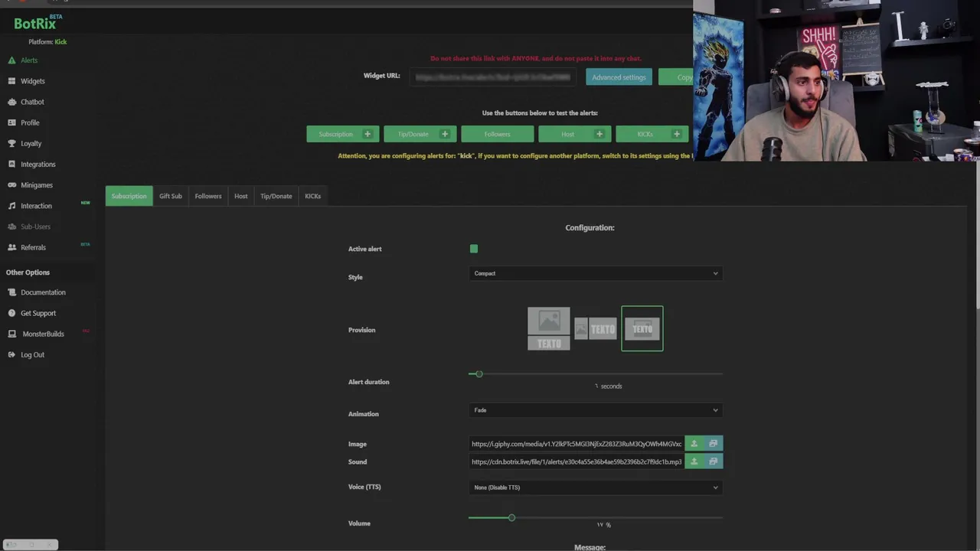Click upload icon beside Image URL field

pyautogui.click(x=694, y=443)
